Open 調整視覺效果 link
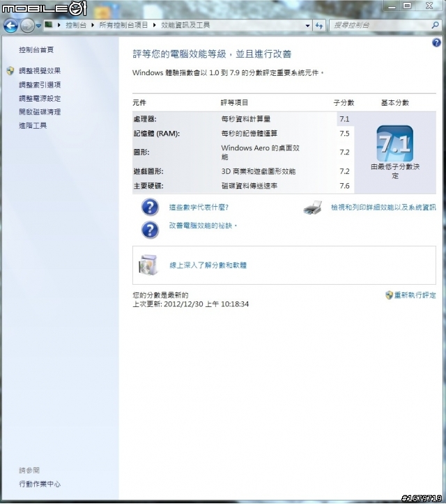Image resolution: width=446 pixels, height=504 pixels. pos(40,71)
